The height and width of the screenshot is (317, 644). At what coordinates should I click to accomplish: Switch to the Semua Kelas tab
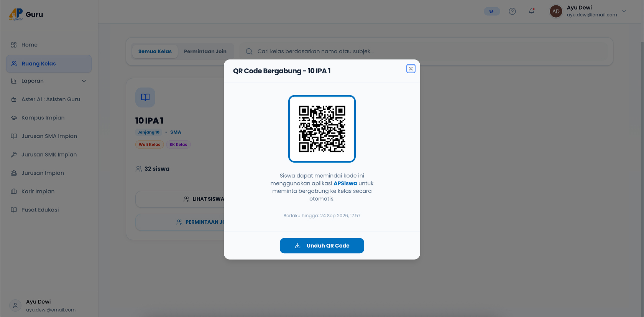click(x=155, y=51)
